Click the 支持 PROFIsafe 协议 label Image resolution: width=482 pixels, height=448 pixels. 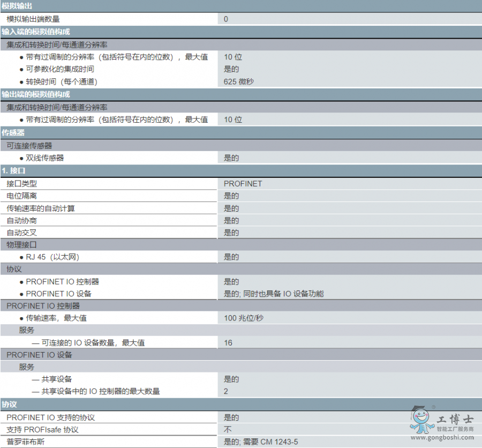[42, 430]
